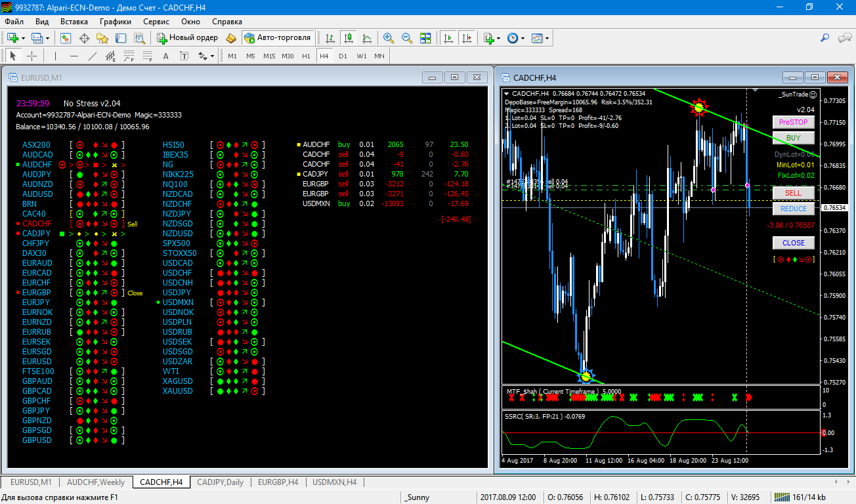Switch chart to bar chart style

click(x=330, y=38)
